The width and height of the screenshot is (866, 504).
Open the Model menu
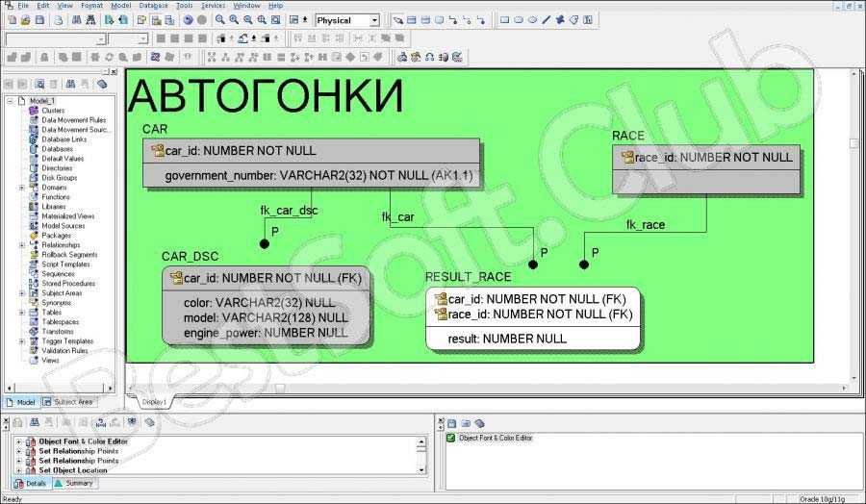click(x=121, y=6)
